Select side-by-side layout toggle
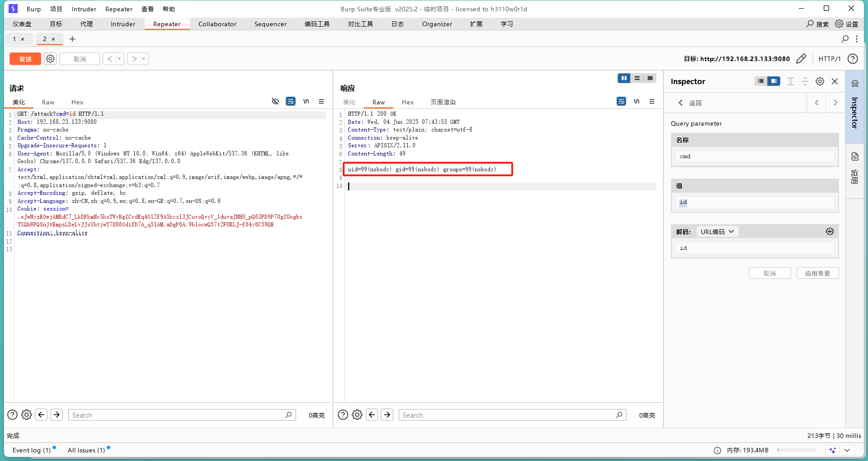This screenshot has height=461, width=868. [x=624, y=78]
